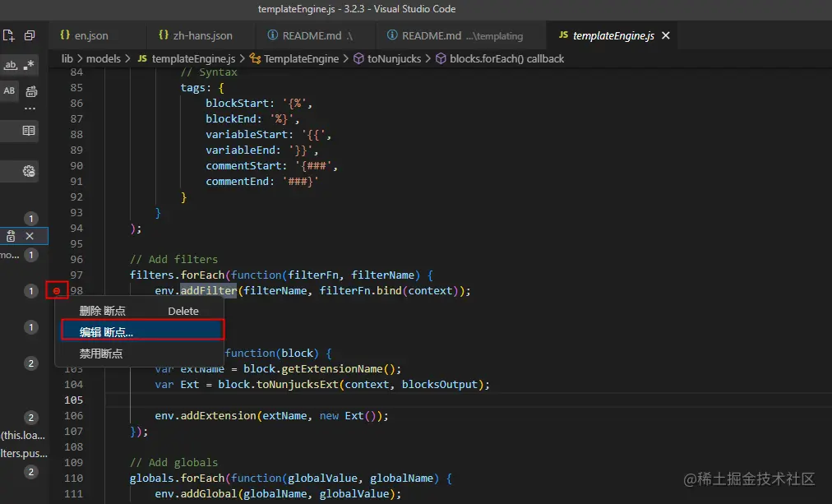Click the zh-hans.json braces file icon

tap(164, 35)
